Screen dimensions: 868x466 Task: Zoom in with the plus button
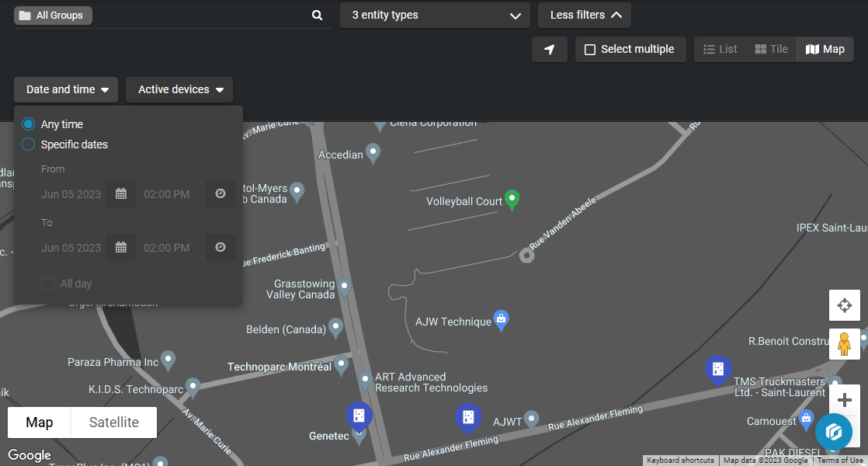[844, 399]
